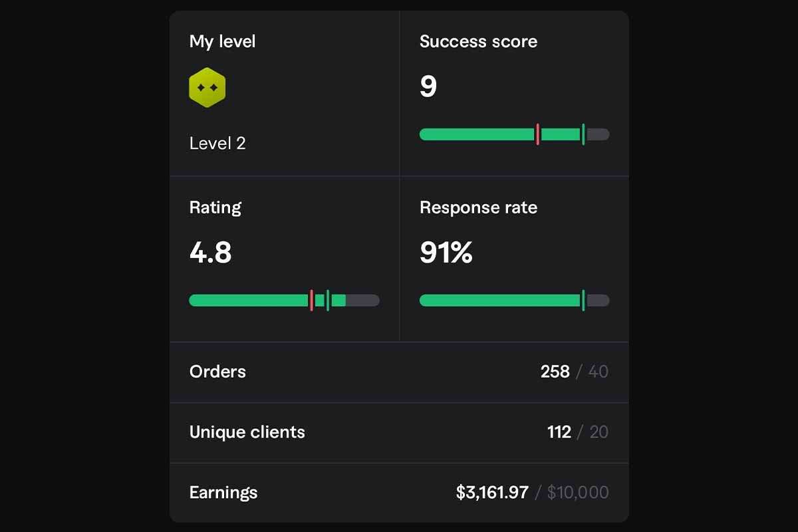
Task: Click the Level 2 hexagon badge icon
Action: pos(207,88)
